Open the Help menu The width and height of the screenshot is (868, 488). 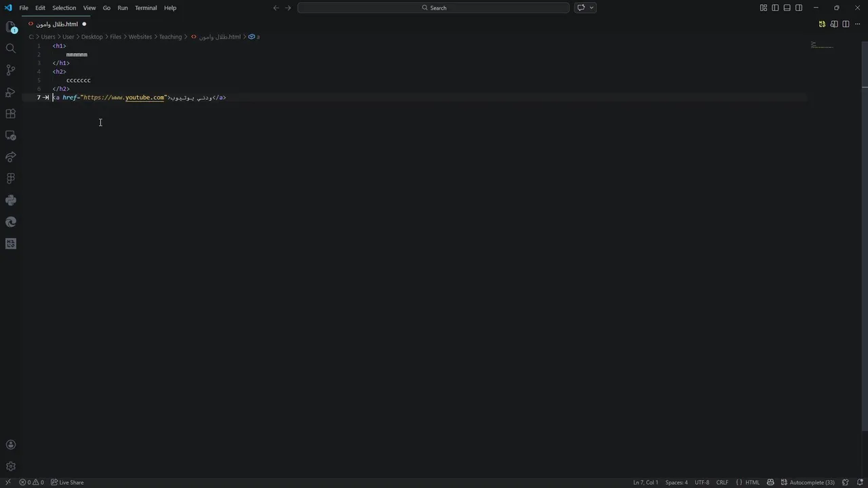[170, 7]
